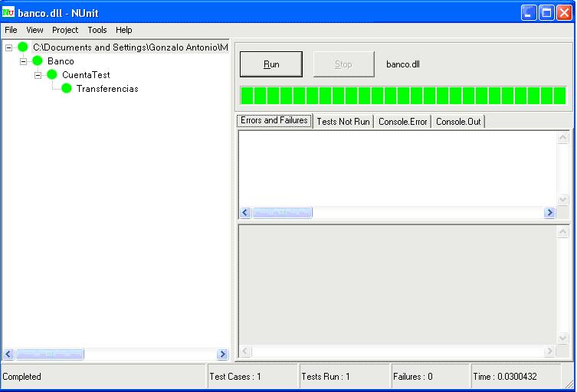
Task: Switch to the Console.Out tab
Action: pos(458,121)
